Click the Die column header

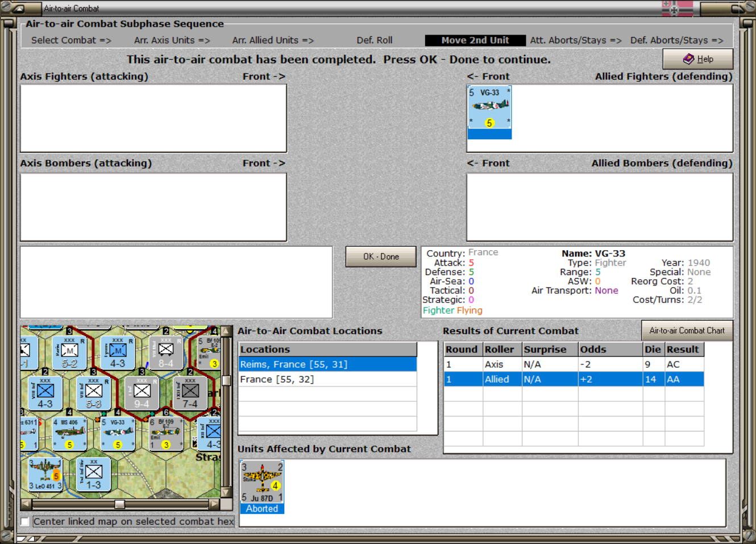654,349
